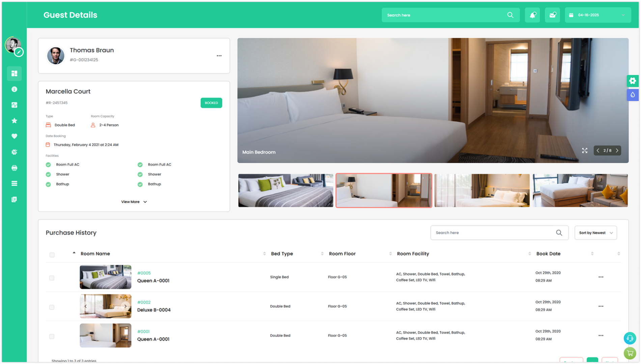Viewport: 641px width, 364px height.
Task: Select the yellow pillow bedroom thumbnail
Action: 580,191
